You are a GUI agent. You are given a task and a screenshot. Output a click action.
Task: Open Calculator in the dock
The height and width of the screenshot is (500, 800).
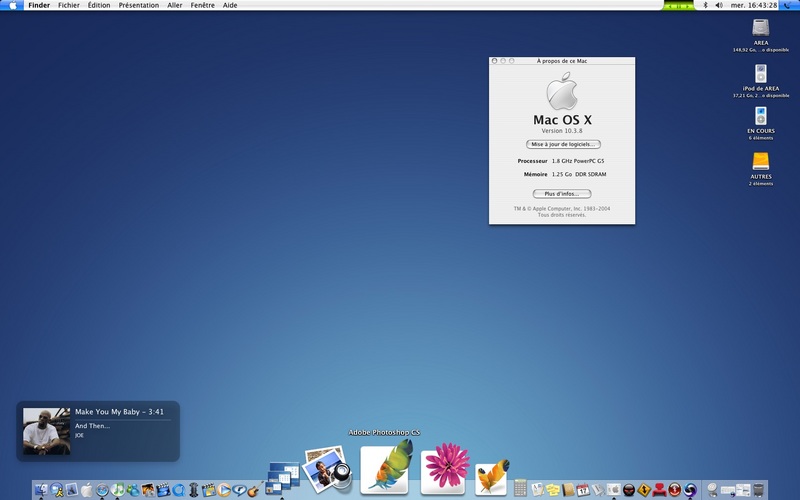pos(520,488)
